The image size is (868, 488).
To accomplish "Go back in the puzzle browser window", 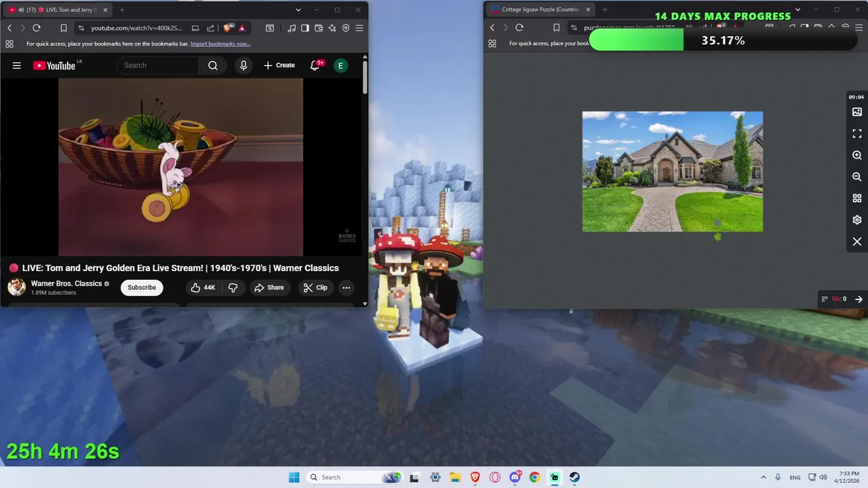I will click(x=492, y=28).
